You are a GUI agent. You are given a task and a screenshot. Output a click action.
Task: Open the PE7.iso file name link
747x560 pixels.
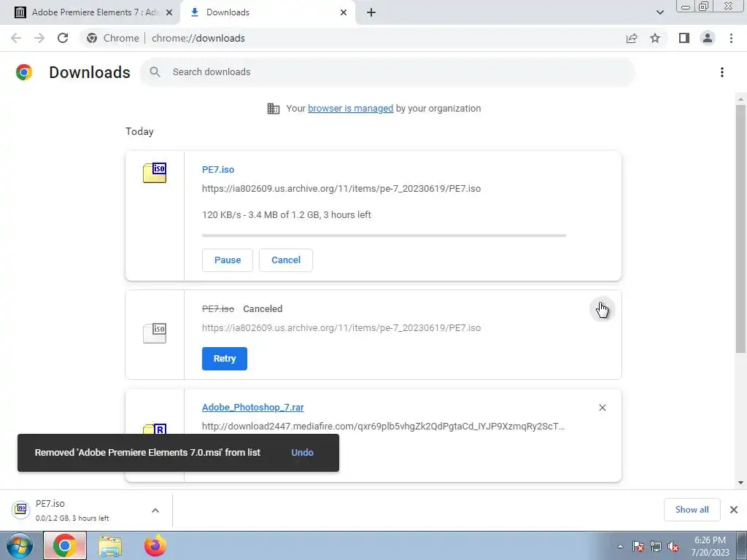click(218, 169)
